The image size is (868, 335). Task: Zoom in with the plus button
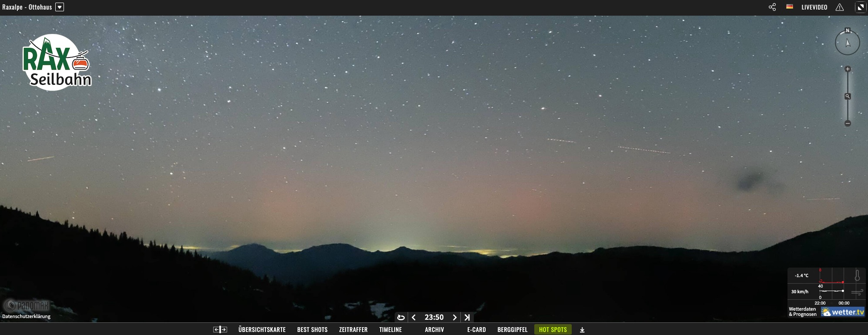click(x=848, y=69)
